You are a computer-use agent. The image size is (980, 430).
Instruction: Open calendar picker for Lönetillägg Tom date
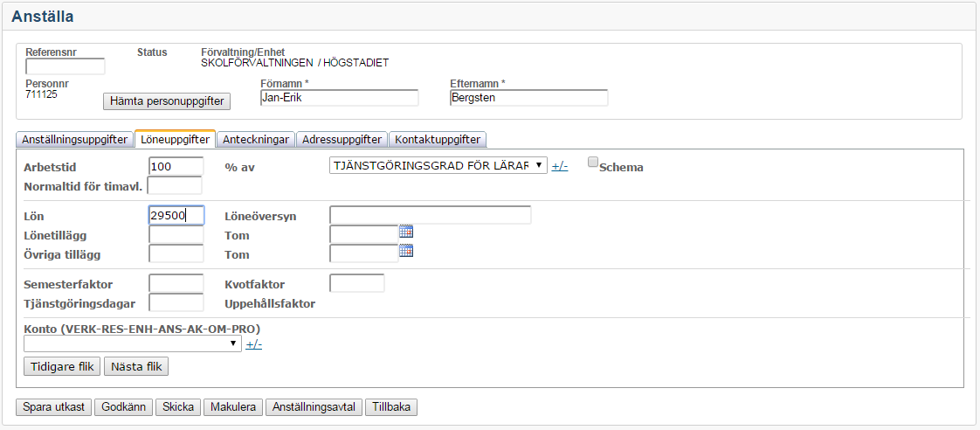405,232
